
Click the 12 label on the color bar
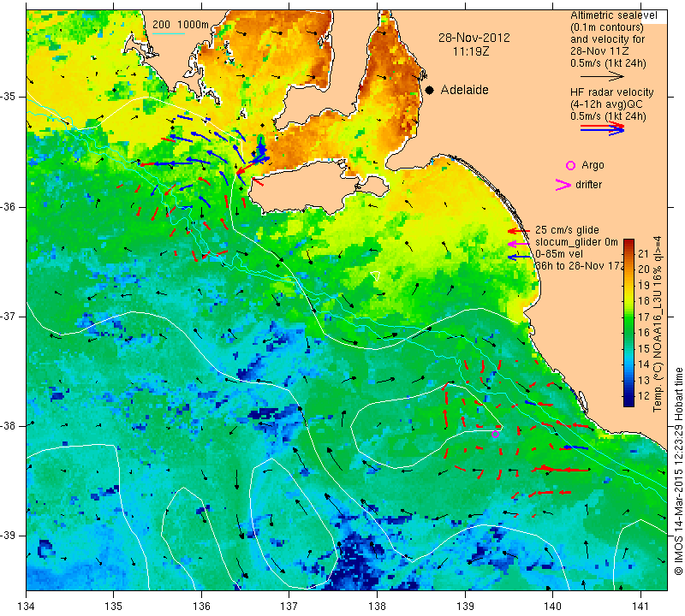pos(644,396)
